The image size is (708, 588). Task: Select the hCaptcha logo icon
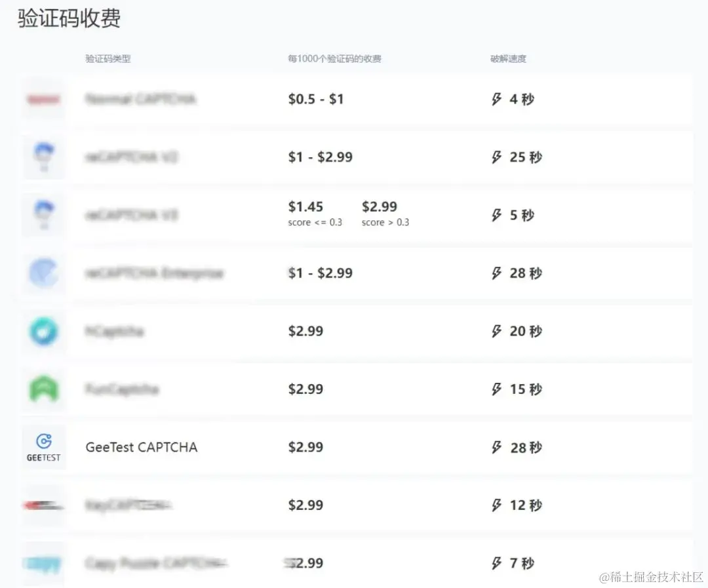(x=43, y=331)
